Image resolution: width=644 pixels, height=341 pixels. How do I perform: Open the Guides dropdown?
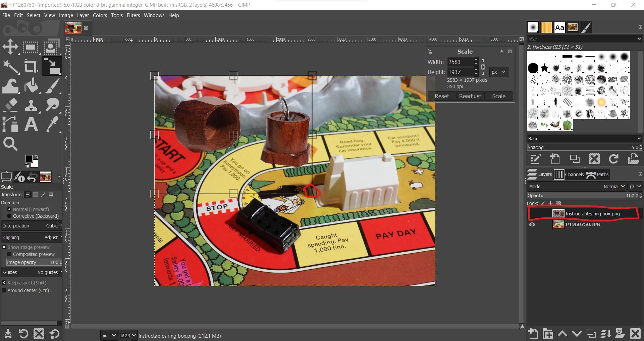pyautogui.click(x=32, y=272)
